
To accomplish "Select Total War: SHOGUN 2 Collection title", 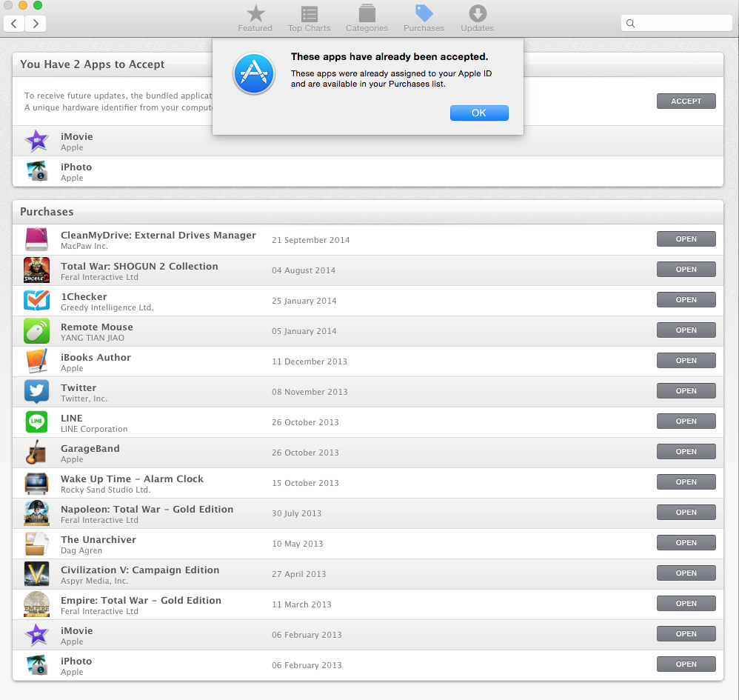I will tap(139, 267).
